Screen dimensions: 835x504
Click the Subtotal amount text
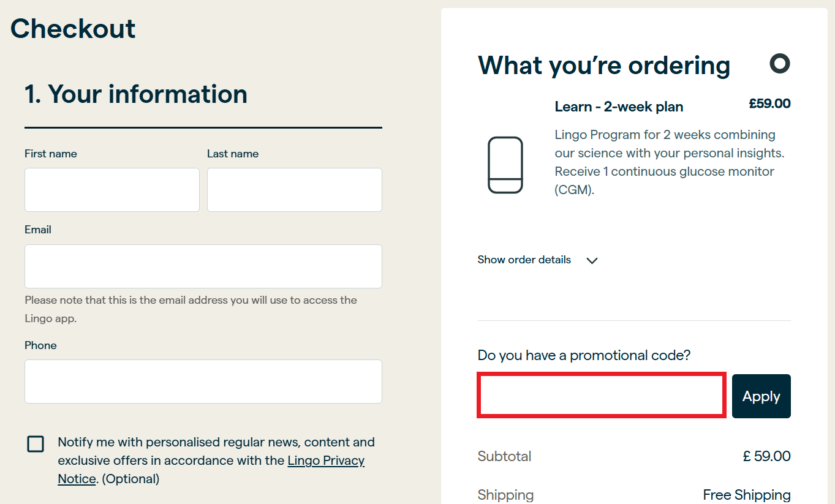[x=766, y=456]
